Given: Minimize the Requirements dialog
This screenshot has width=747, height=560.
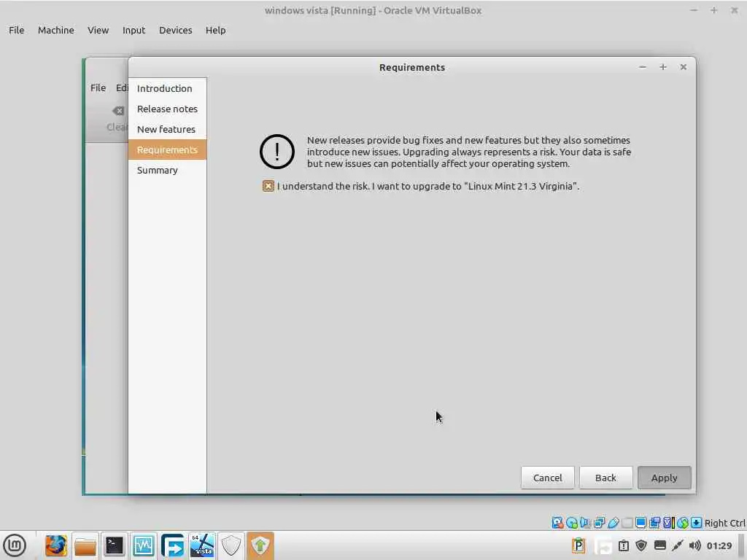Looking at the screenshot, I should [642, 67].
